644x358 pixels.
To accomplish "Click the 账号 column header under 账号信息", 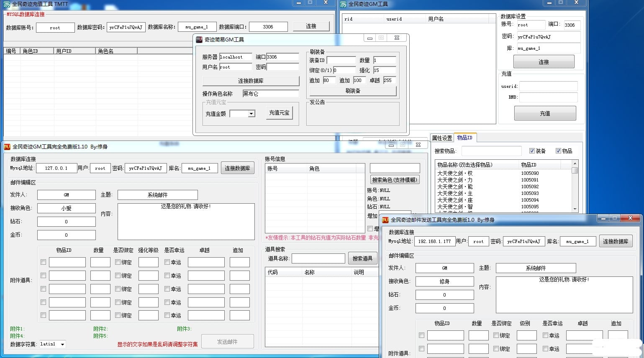I will pos(286,169).
